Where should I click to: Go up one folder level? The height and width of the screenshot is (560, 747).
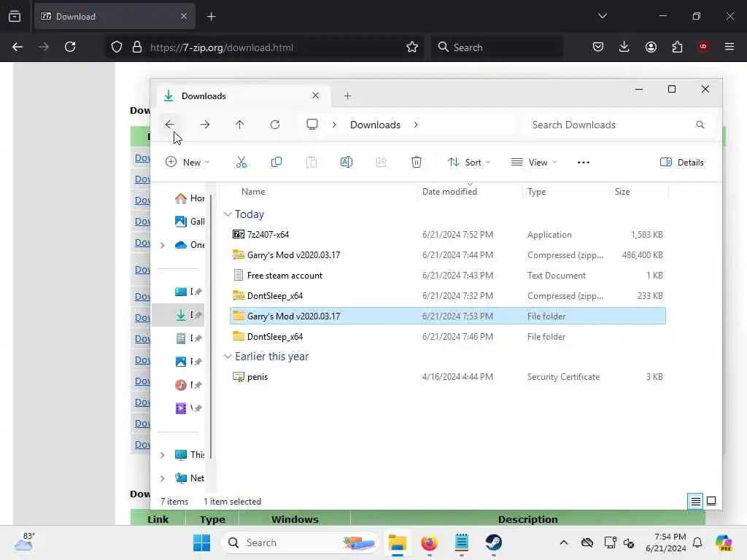(239, 125)
